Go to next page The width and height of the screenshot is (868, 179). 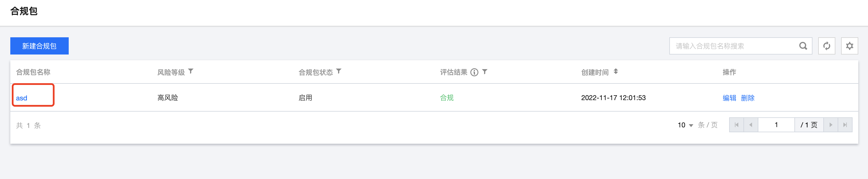click(830, 125)
